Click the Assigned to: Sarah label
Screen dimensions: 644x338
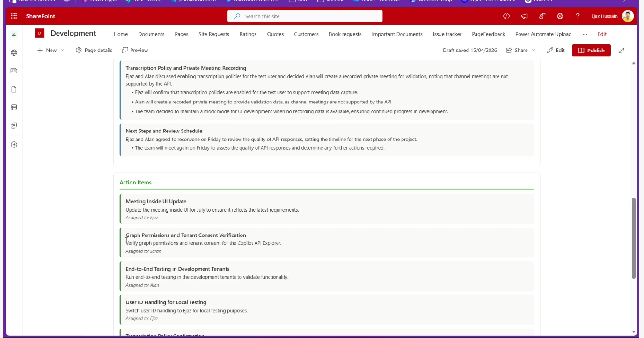(x=143, y=251)
